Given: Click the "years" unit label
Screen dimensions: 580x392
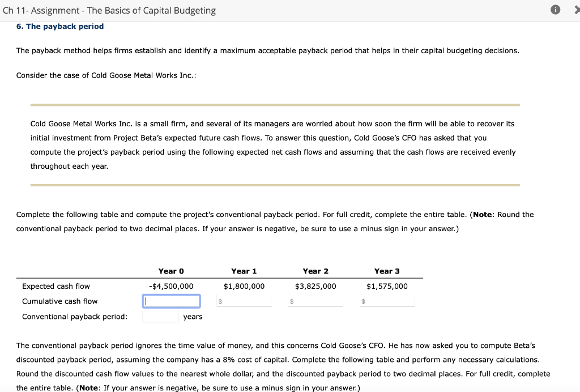Looking at the screenshot, I should [x=193, y=317].
